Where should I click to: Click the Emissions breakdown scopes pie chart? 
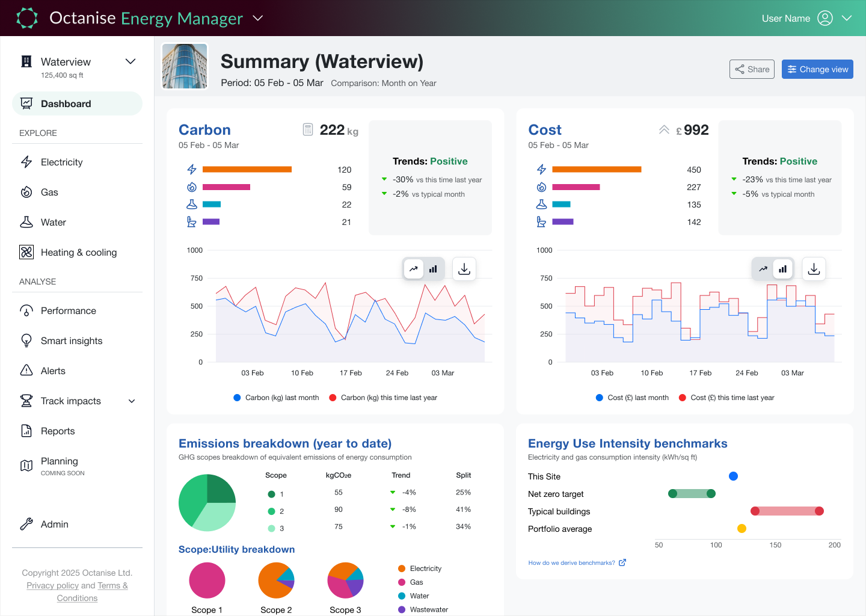(207, 502)
